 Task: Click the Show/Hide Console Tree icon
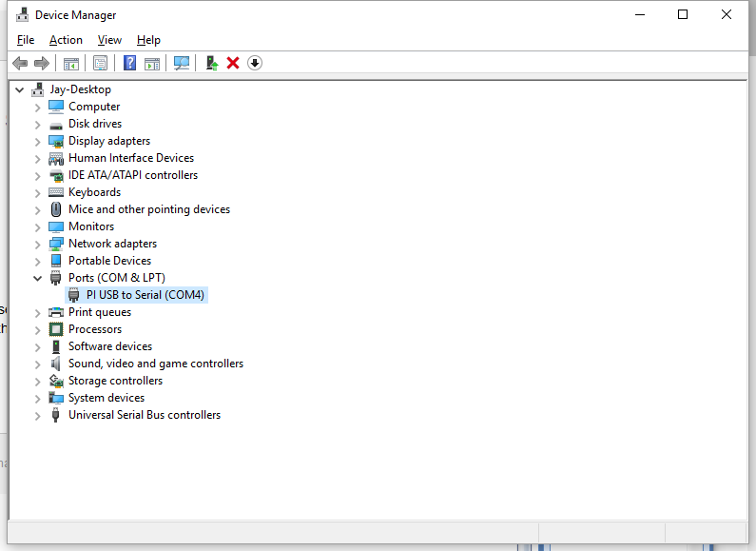click(70, 63)
